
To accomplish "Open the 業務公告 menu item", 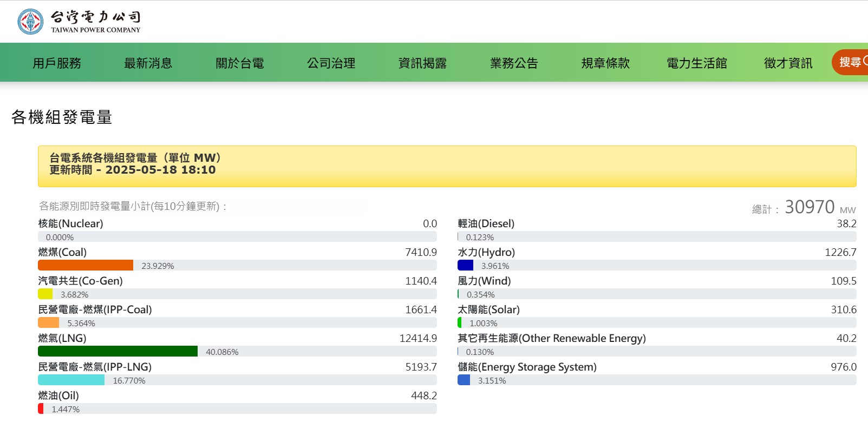I will [514, 63].
